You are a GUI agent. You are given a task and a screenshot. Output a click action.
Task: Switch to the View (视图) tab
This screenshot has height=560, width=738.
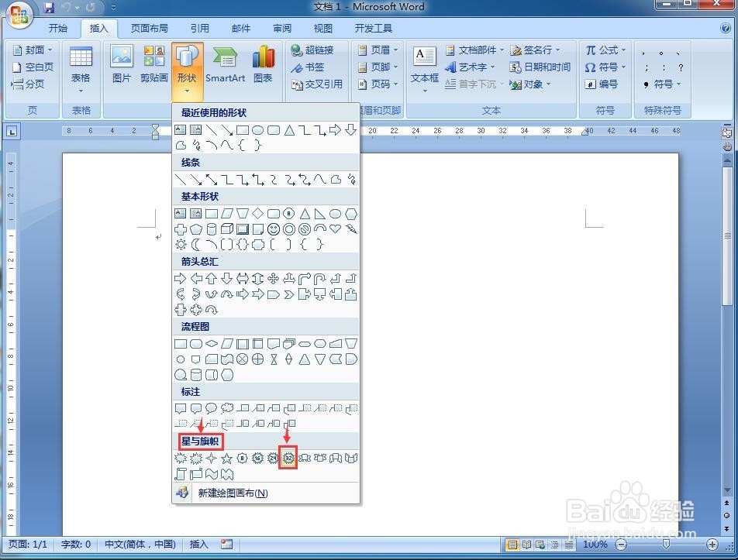click(322, 28)
